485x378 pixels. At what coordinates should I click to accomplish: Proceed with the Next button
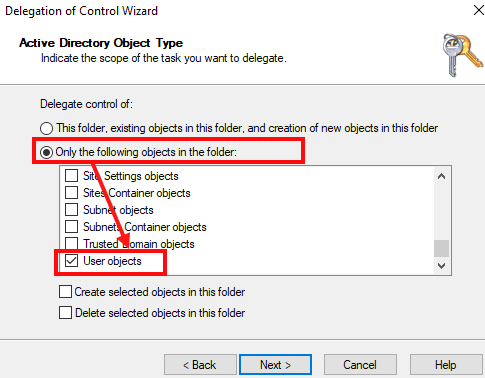(x=275, y=365)
